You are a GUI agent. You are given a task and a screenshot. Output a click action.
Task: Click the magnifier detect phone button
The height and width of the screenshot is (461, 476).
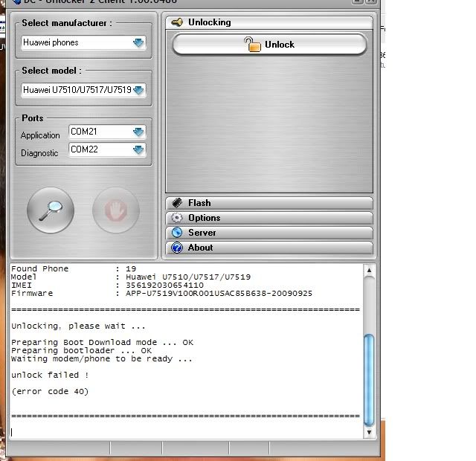coord(51,210)
